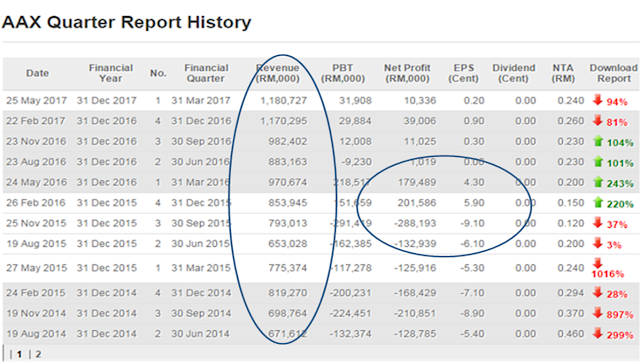Click EPS value -9.10
Viewport: 640px width, 362px height.
pos(472,223)
